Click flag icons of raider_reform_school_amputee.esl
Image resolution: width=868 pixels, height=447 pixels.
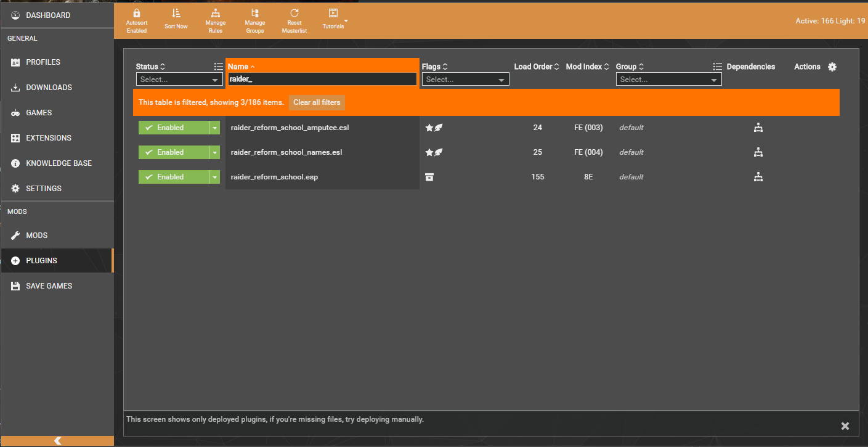(x=434, y=128)
